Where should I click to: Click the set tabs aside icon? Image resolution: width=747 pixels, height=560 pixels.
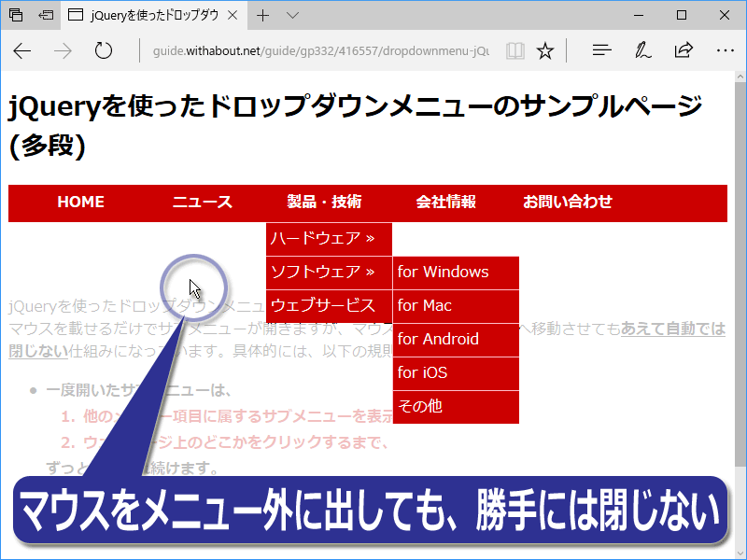(46, 15)
